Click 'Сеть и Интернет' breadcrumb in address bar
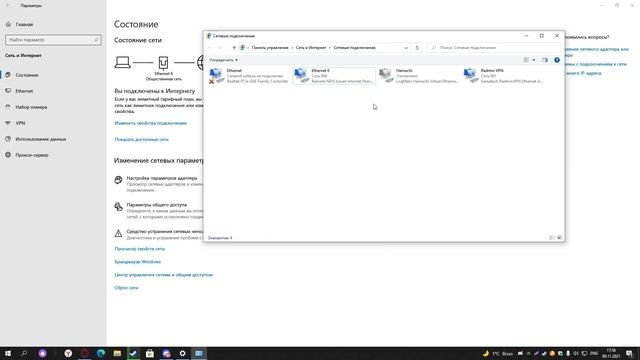This screenshot has height=360, width=640. pos(311,48)
